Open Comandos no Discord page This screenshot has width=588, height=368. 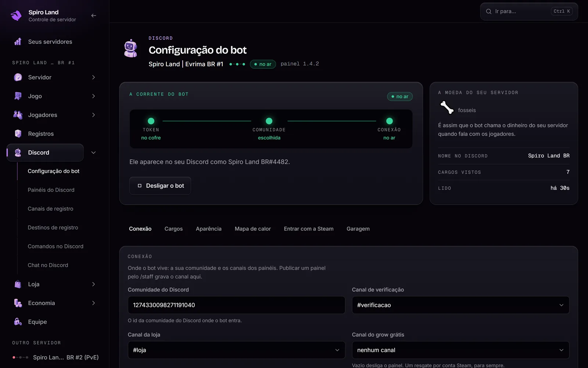[x=55, y=246]
